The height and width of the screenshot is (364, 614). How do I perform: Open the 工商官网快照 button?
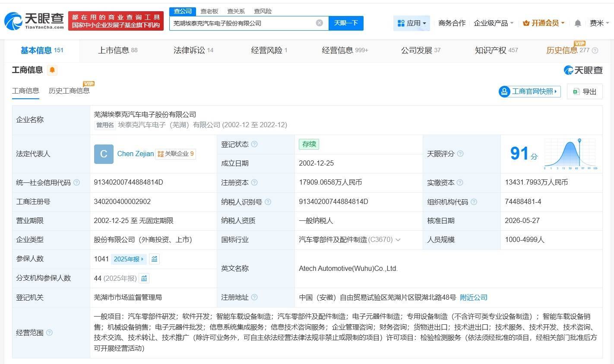coord(529,91)
